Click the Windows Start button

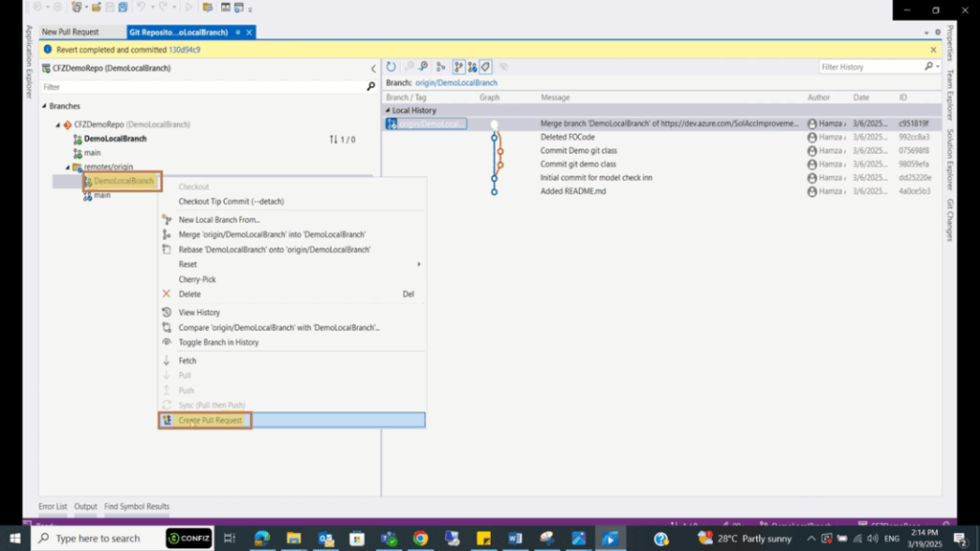(15, 538)
